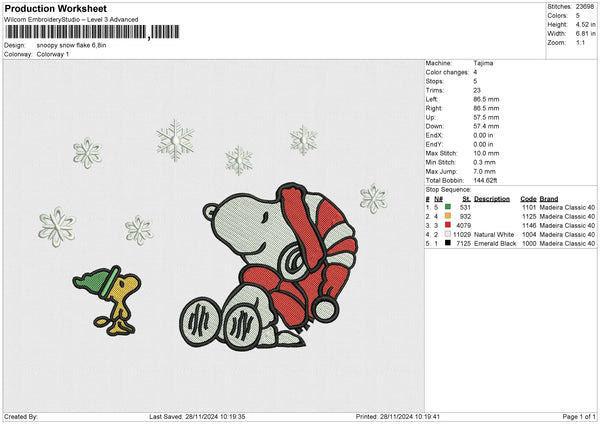Click the 'Code' column header

(x=528, y=199)
